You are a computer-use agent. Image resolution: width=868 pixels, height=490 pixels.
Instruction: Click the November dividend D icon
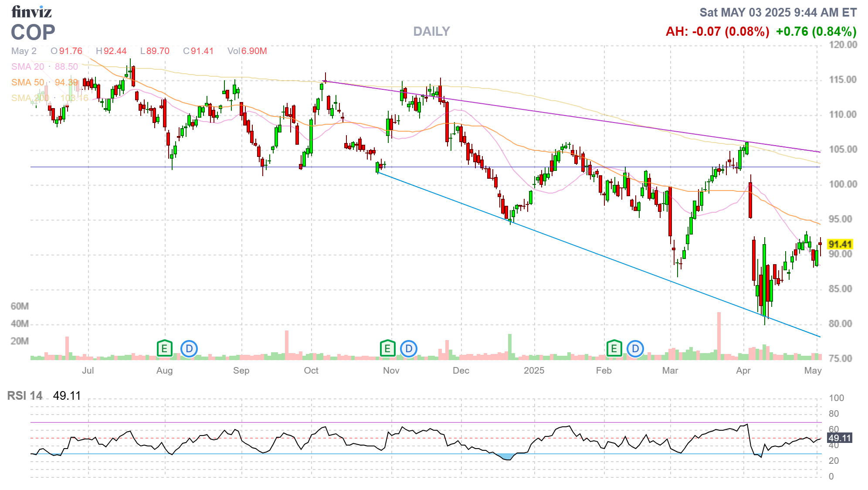(x=409, y=349)
